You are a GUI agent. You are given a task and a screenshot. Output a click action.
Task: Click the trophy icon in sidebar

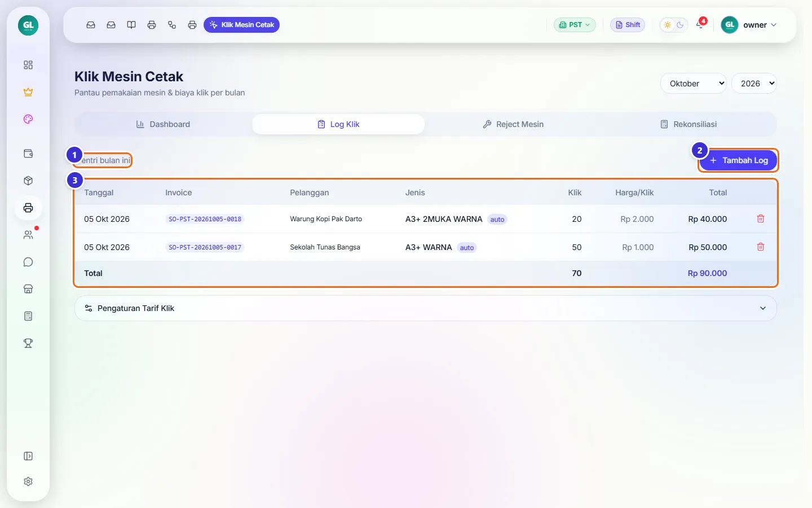click(x=28, y=343)
